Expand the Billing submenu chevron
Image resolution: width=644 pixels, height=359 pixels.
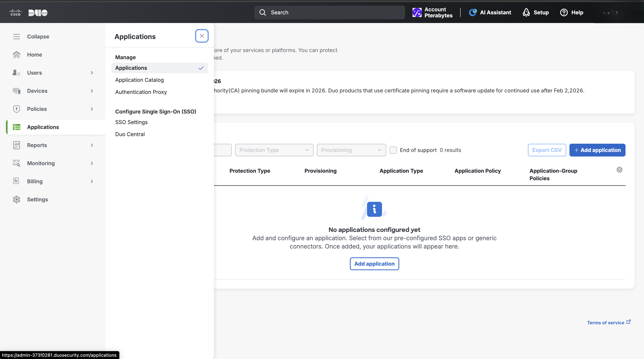click(92, 181)
